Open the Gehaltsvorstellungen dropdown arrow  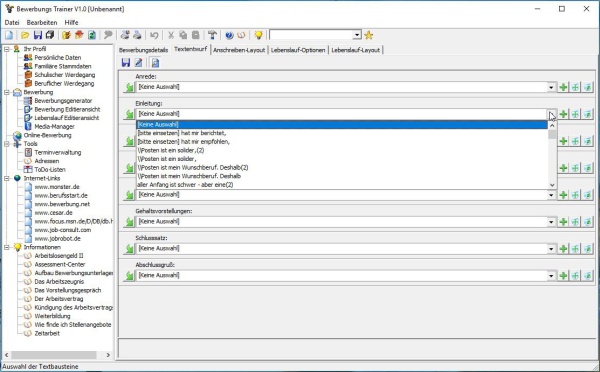pyautogui.click(x=551, y=222)
